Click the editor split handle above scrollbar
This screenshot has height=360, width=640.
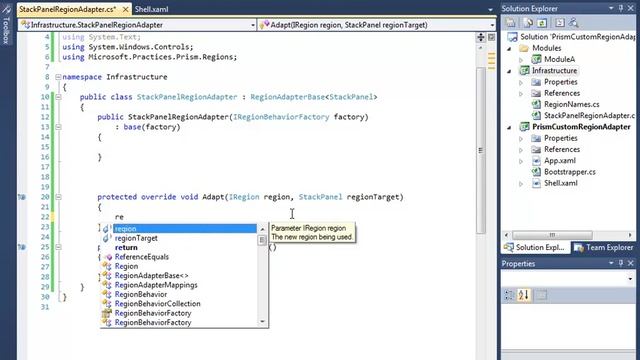pyautogui.click(x=480, y=38)
